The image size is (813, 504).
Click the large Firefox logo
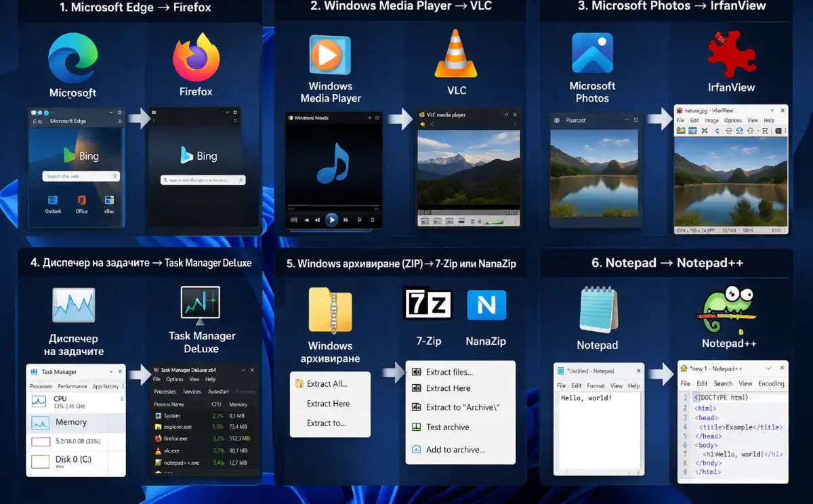(196, 57)
